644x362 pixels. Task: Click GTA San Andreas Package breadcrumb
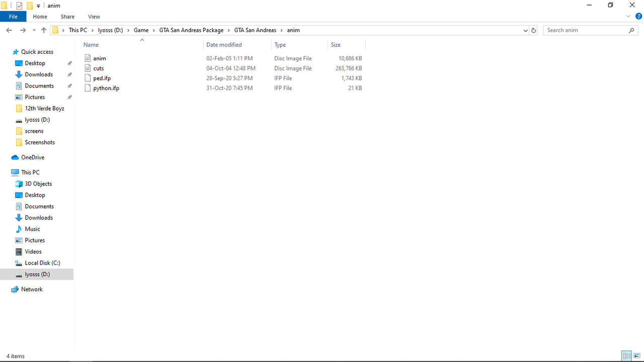pyautogui.click(x=191, y=30)
